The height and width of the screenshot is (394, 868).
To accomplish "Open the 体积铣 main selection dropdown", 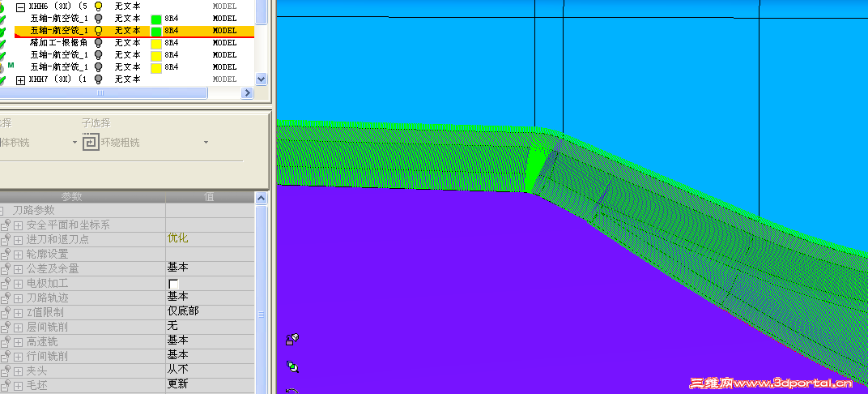I will 74,143.
